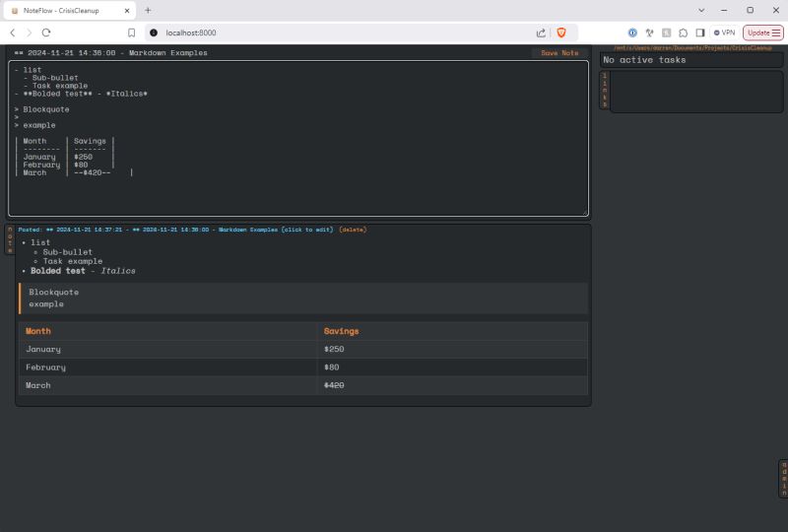This screenshot has width=788, height=532.
Task: Click the 'Italics' rendered text
Action: tap(118, 271)
